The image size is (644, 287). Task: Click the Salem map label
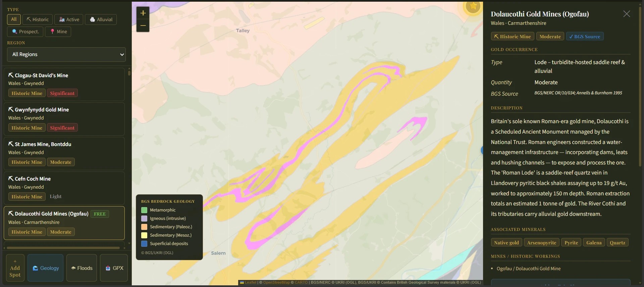218,253
